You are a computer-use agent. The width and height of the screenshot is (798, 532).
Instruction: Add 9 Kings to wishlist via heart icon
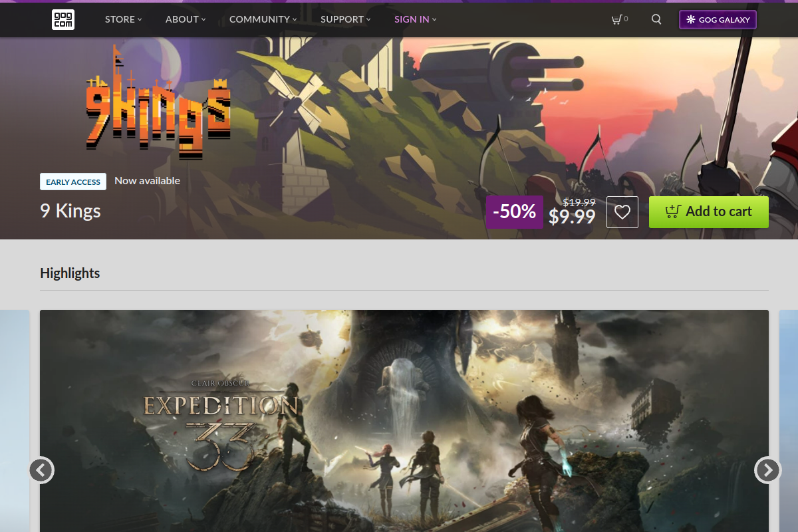[x=622, y=211]
